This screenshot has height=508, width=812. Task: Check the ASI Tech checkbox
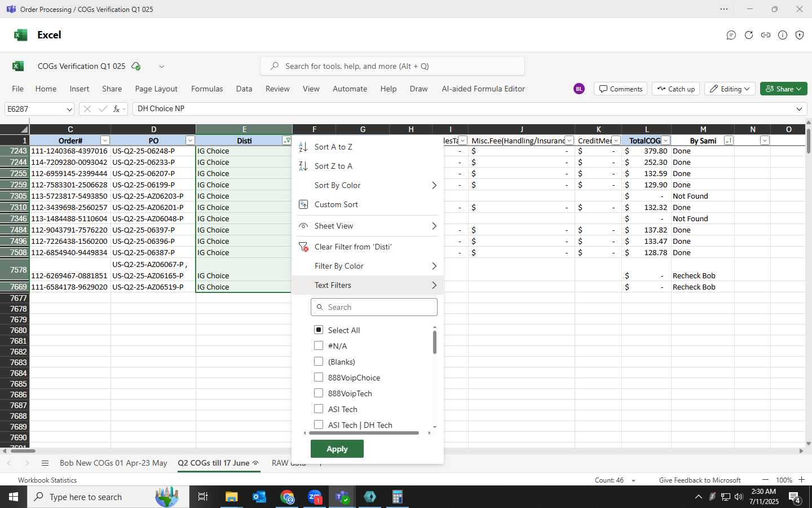click(319, 409)
